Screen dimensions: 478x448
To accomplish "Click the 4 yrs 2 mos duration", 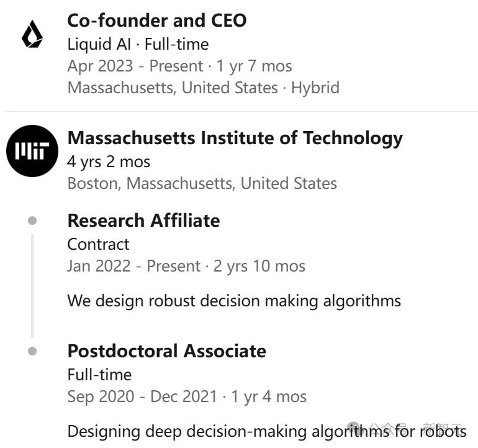I will [x=109, y=162].
